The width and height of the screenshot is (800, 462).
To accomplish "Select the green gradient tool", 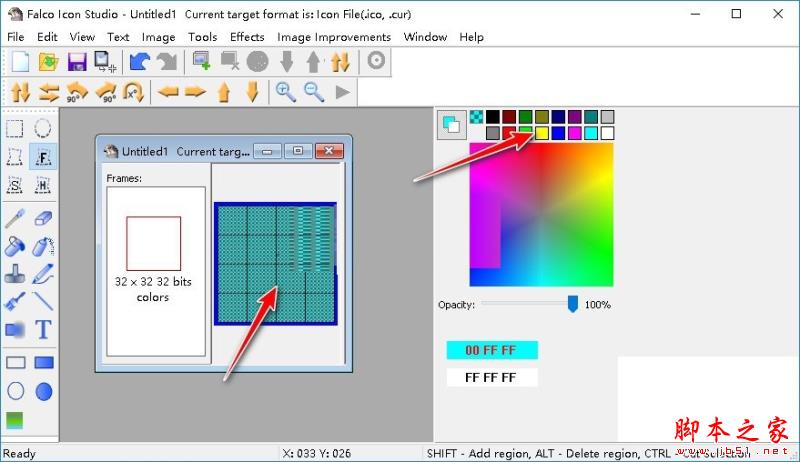I will point(15,421).
